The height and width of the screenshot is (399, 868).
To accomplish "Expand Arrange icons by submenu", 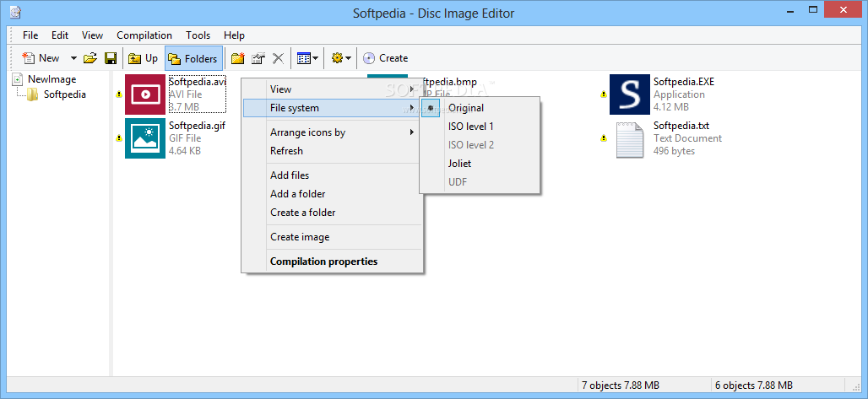I will [332, 132].
